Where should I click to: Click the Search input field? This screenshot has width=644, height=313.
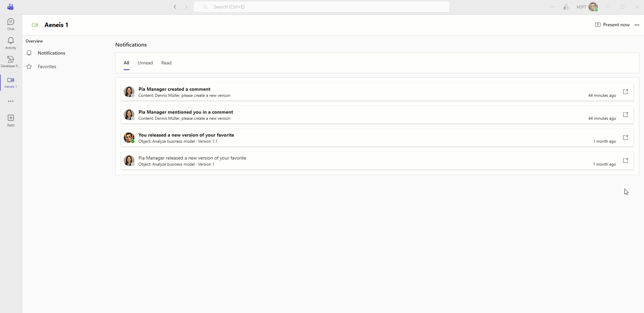321,7
